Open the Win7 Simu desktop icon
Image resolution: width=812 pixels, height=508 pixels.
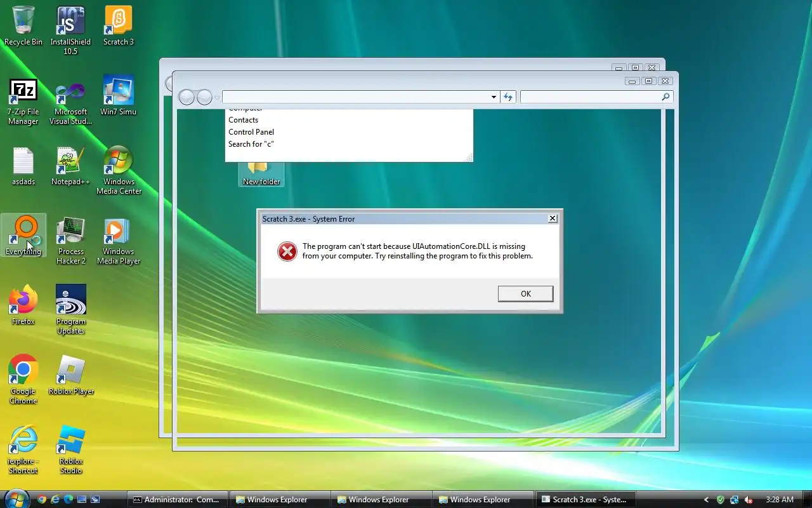coord(119,96)
